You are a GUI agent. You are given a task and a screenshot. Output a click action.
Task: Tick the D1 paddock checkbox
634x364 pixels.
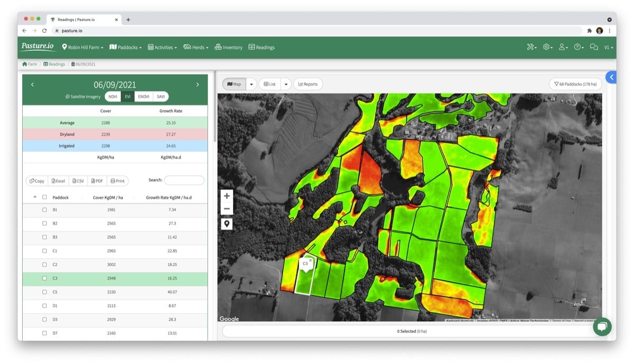pyautogui.click(x=44, y=306)
